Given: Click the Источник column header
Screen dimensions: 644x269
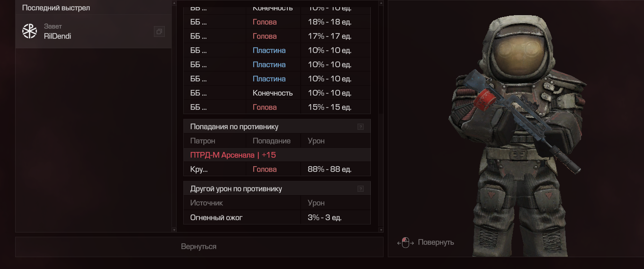Looking at the screenshot, I should (x=206, y=203).
